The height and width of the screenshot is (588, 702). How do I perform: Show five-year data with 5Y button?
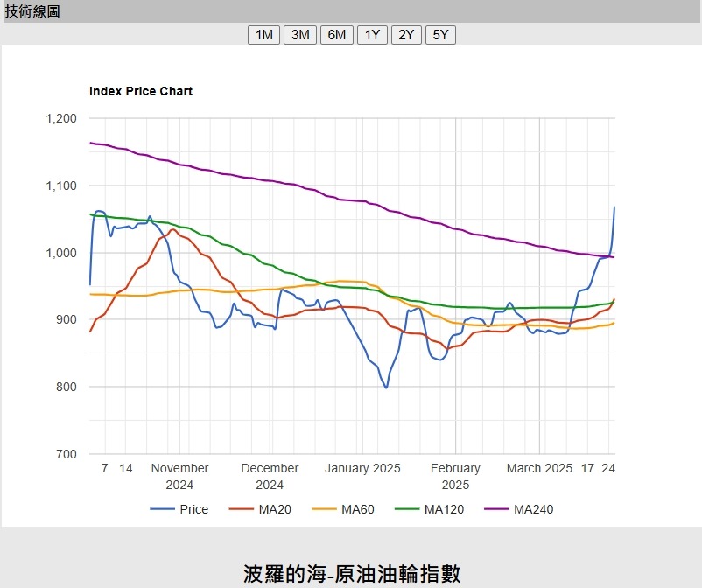(440, 35)
